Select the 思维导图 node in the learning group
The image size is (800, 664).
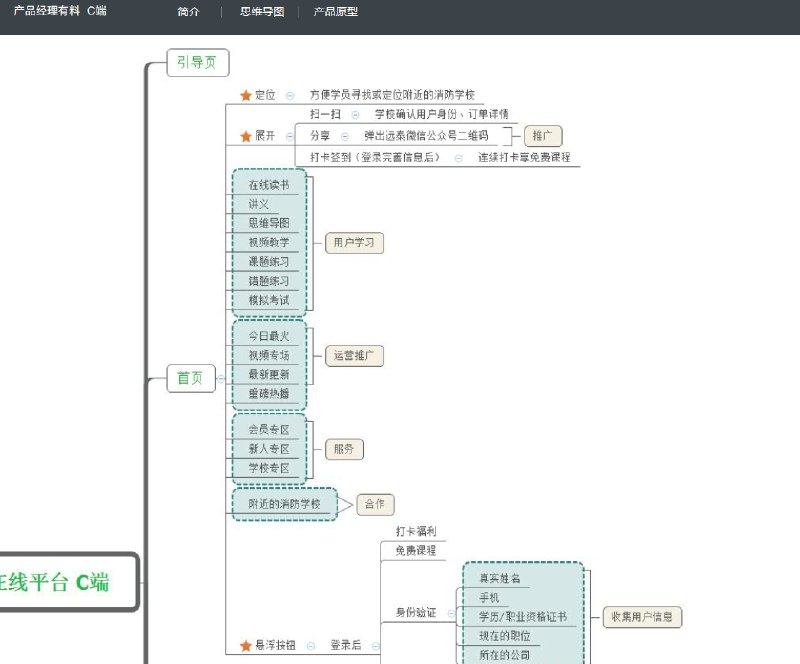click(269, 224)
